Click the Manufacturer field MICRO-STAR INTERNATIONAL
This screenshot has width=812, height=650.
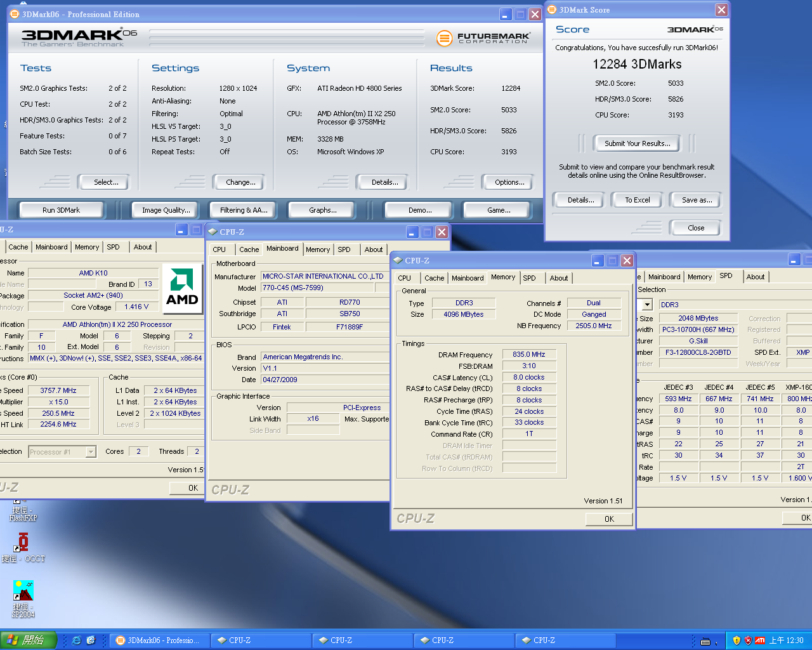(325, 276)
